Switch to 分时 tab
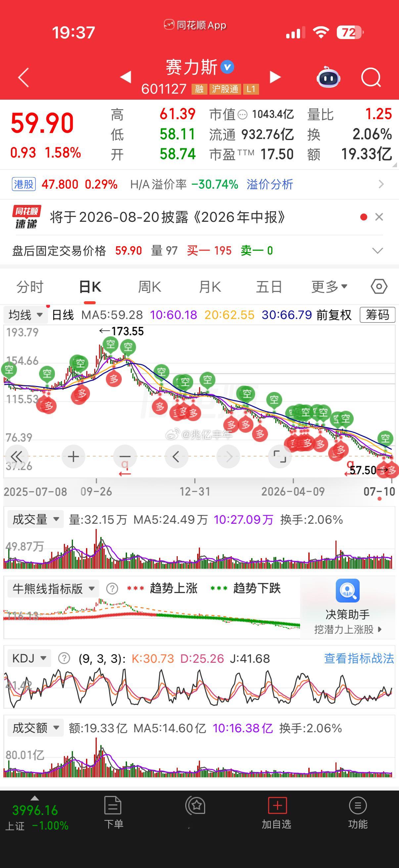Viewport: 399px width, 868px height. pos(30,287)
